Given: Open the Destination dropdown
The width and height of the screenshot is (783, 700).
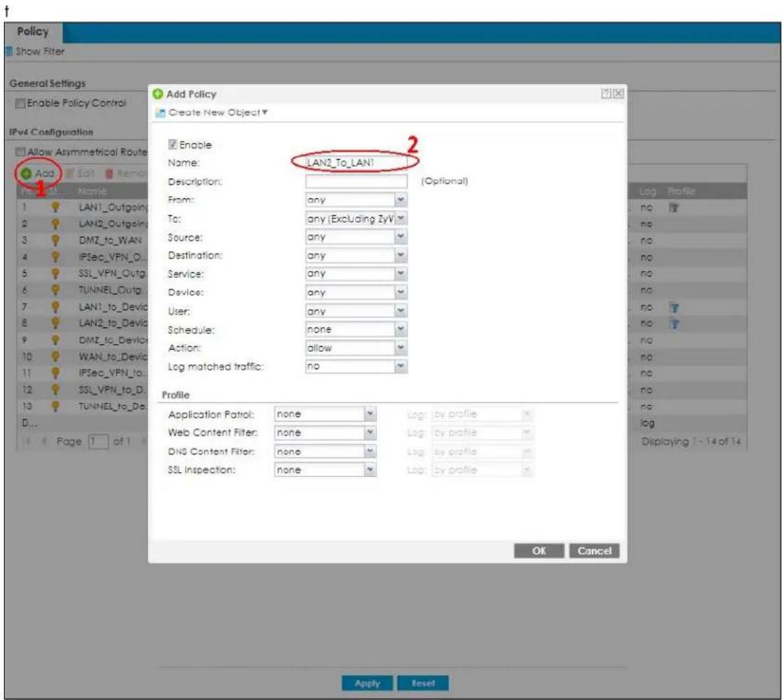Looking at the screenshot, I should tap(401, 255).
